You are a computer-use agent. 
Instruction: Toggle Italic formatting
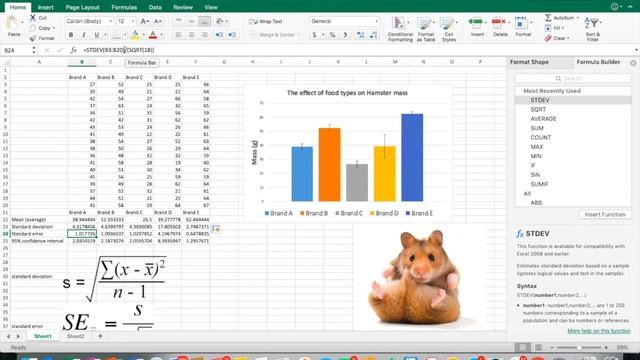click(84, 35)
